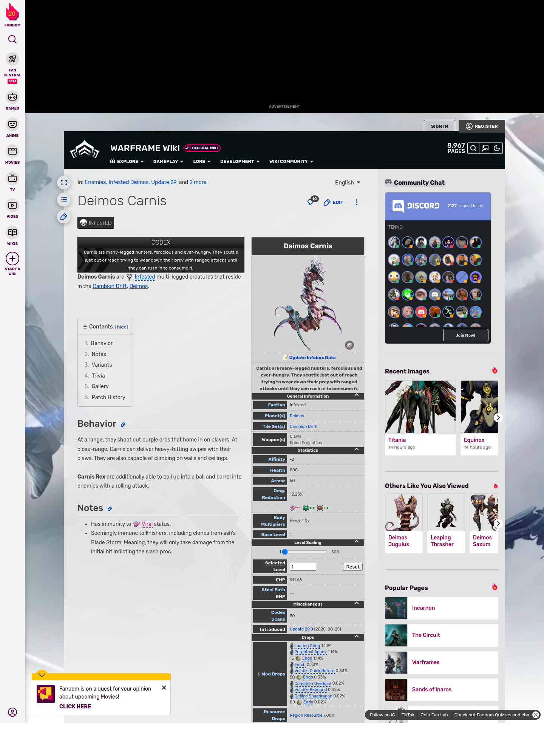544x756 pixels.
Task: Click Start a Wiki plus icon
Action: pos(12,259)
